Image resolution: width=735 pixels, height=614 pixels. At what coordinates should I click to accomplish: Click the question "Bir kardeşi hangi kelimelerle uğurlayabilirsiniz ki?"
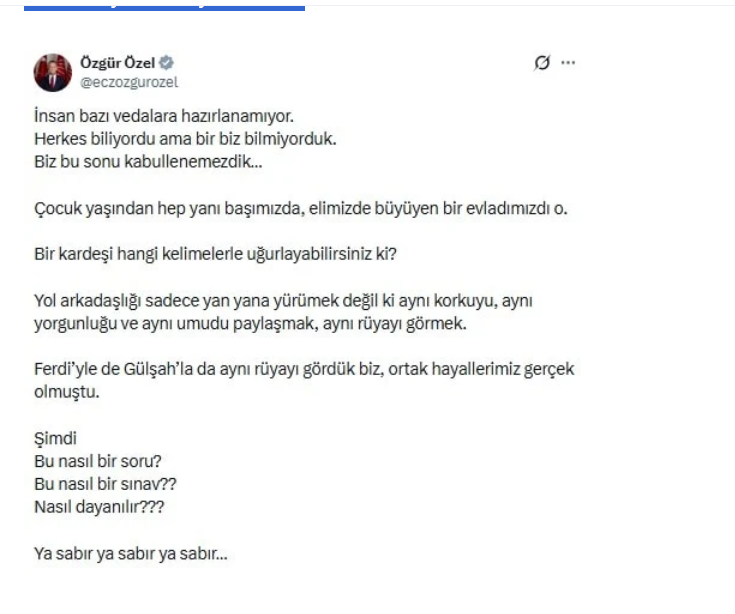215,253
